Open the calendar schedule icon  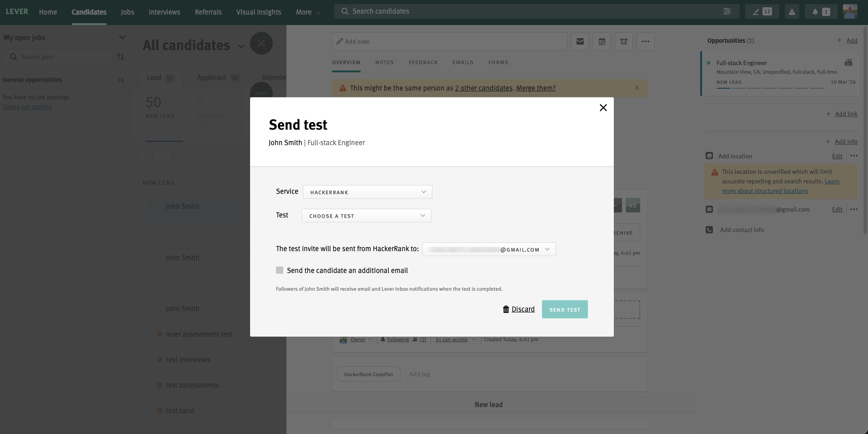tap(602, 41)
